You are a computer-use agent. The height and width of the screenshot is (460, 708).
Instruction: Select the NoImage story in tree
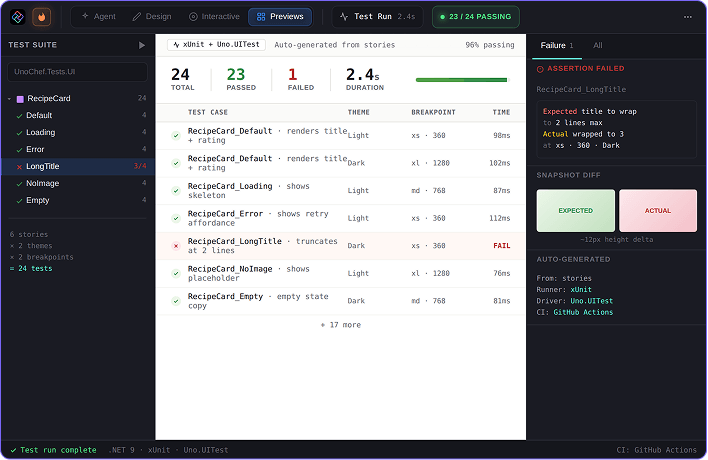pyautogui.click(x=78, y=183)
